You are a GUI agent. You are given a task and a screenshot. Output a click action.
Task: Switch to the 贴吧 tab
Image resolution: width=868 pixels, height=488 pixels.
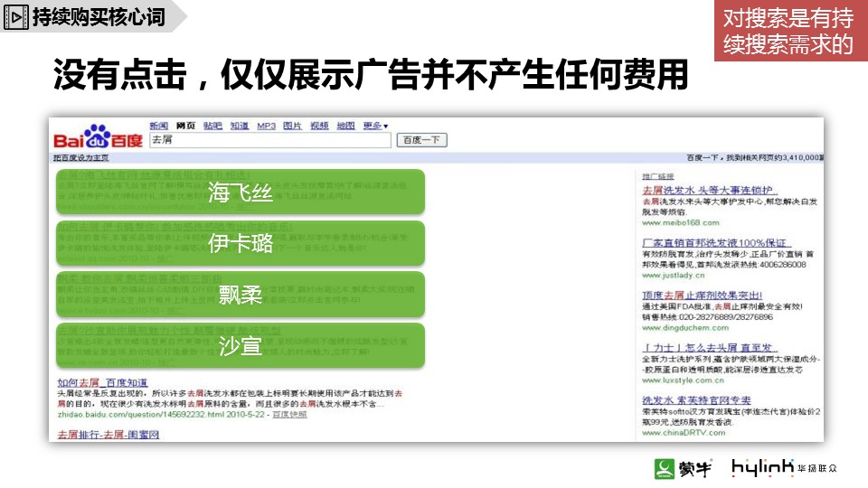tap(212, 126)
